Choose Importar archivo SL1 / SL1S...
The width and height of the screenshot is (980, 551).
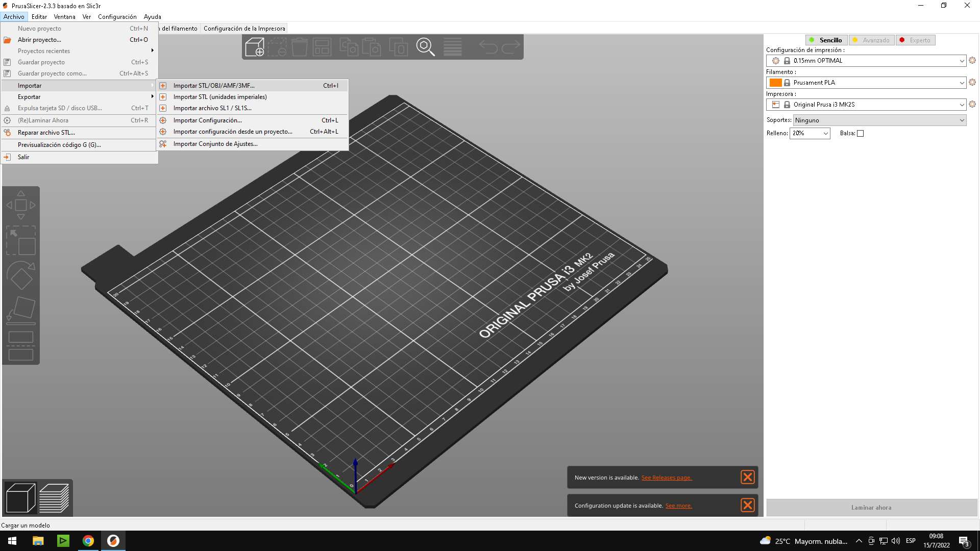[253, 108]
